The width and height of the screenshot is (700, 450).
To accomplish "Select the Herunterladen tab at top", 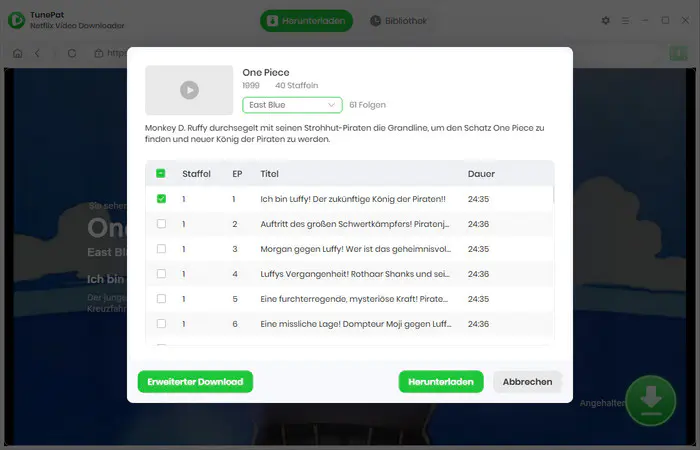I will (306, 21).
